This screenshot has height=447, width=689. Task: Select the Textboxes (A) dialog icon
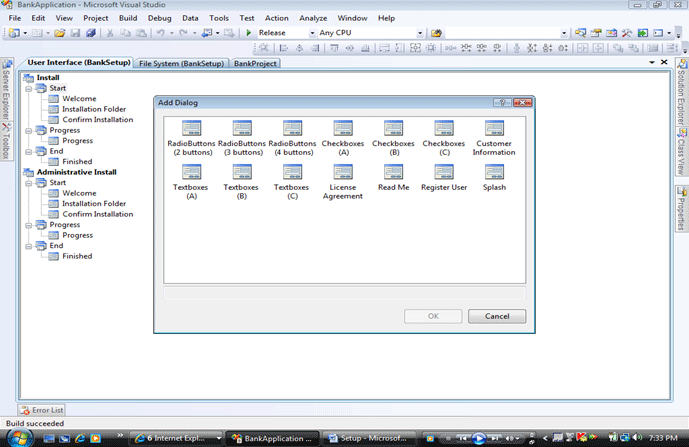click(x=192, y=172)
